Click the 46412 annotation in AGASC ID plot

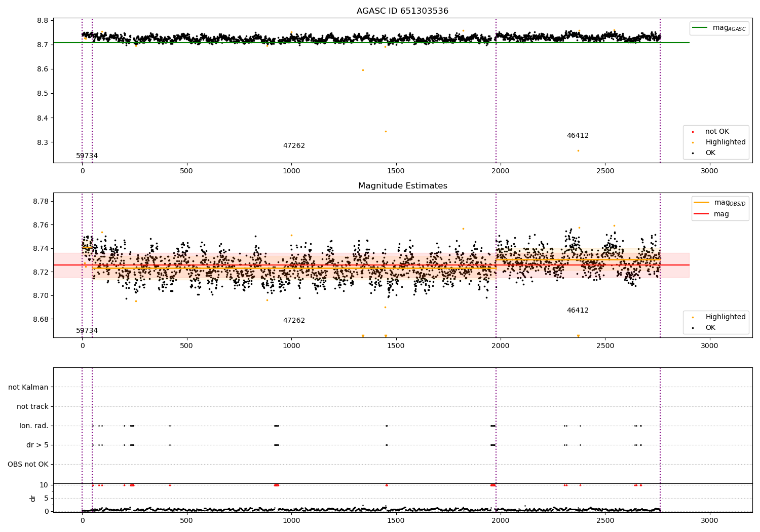click(x=578, y=136)
